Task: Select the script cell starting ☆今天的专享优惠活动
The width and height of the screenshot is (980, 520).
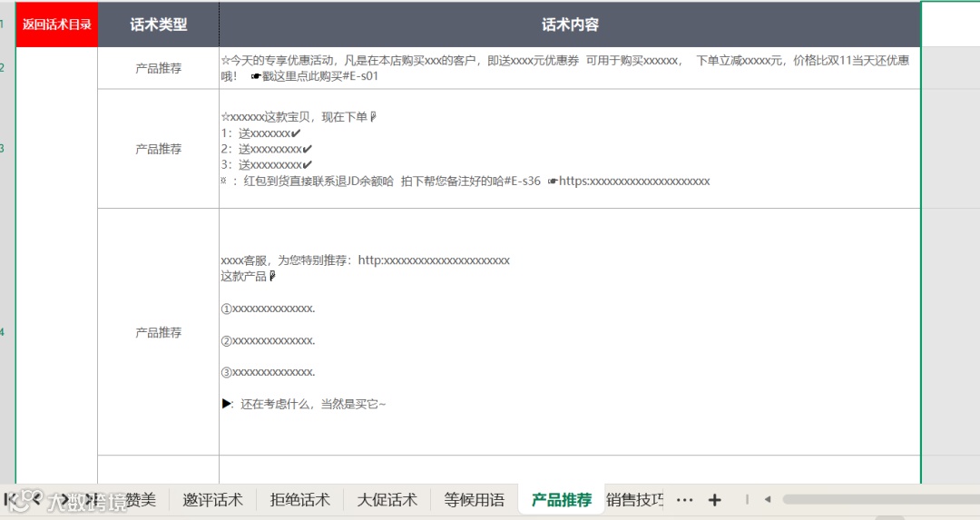Action: (570, 68)
